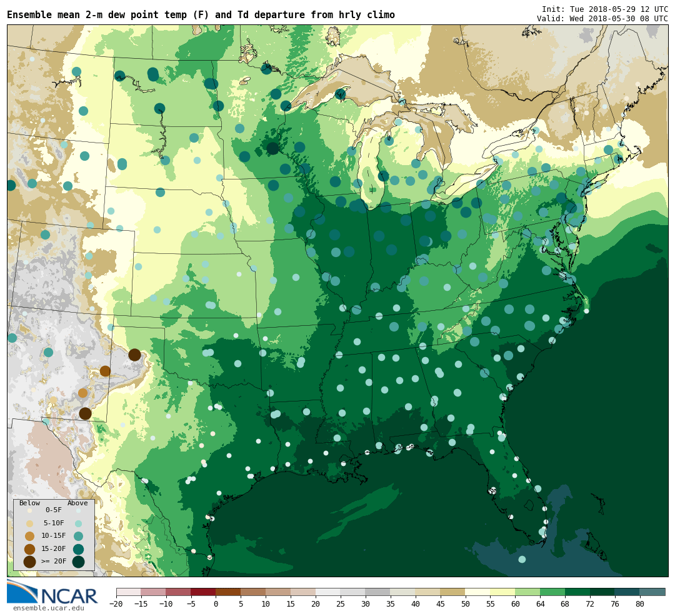675x616 pixels.
Task: Pick the dark teal swatch between 76 and 80
Action: coord(627,592)
